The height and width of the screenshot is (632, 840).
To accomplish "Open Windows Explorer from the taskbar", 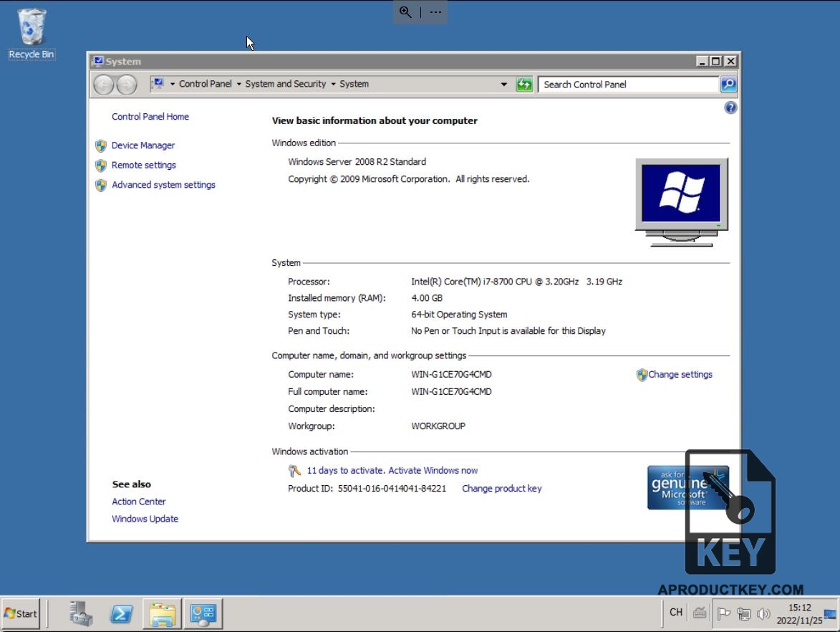I will coord(163,613).
